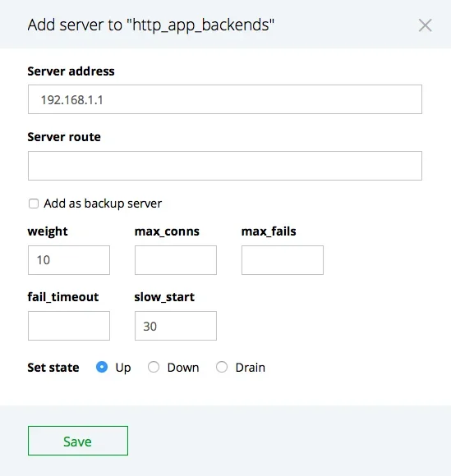Click the weight input field
Screen dimensions: 451x476
click(69, 260)
